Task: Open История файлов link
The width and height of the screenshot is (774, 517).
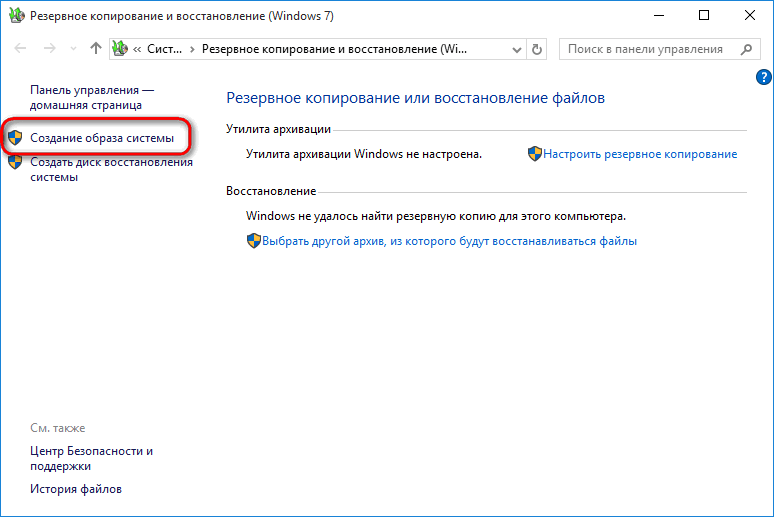Action: pos(76,489)
